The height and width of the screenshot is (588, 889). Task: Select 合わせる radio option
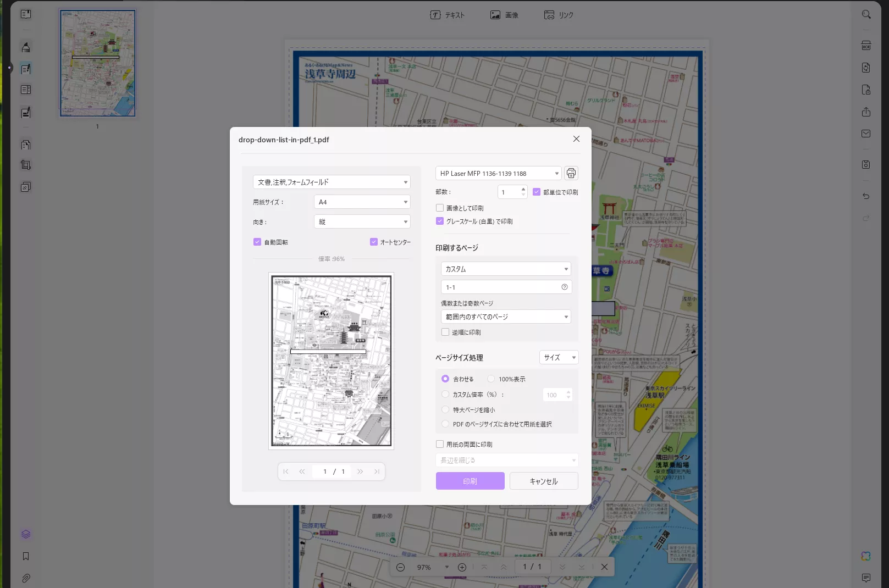point(445,379)
